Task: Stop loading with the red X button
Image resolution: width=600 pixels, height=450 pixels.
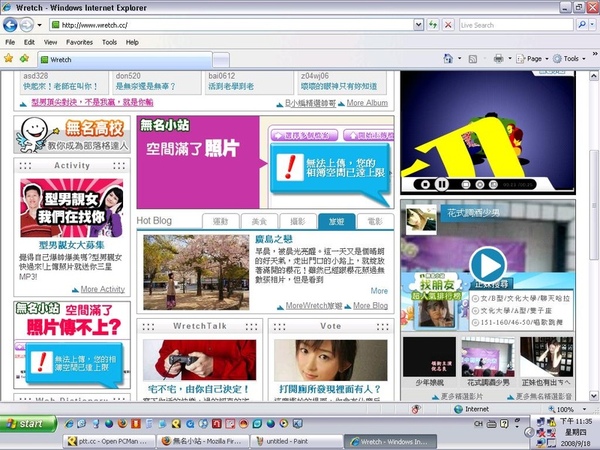Action: 448,25
